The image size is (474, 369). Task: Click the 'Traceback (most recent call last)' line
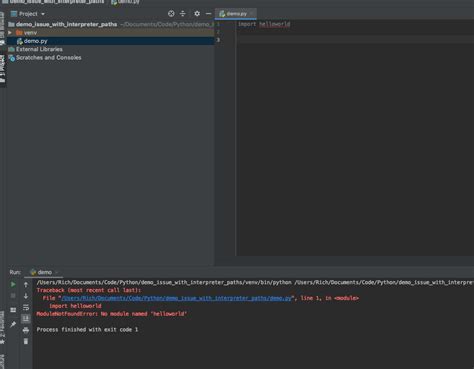(89, 290)
